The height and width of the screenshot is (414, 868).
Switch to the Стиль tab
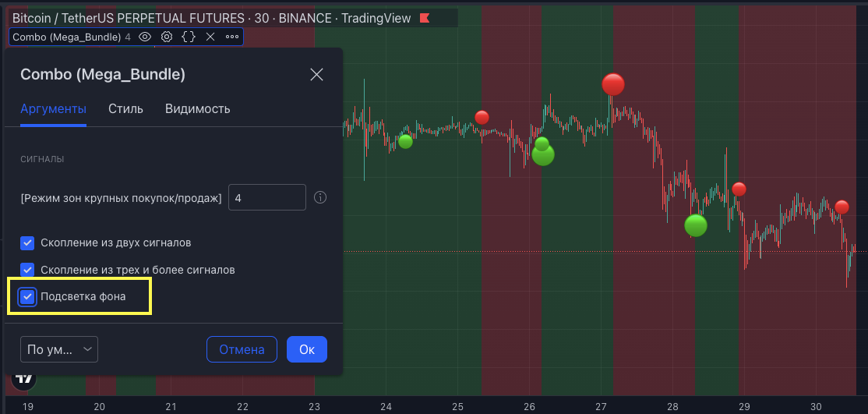pos(125,108)
